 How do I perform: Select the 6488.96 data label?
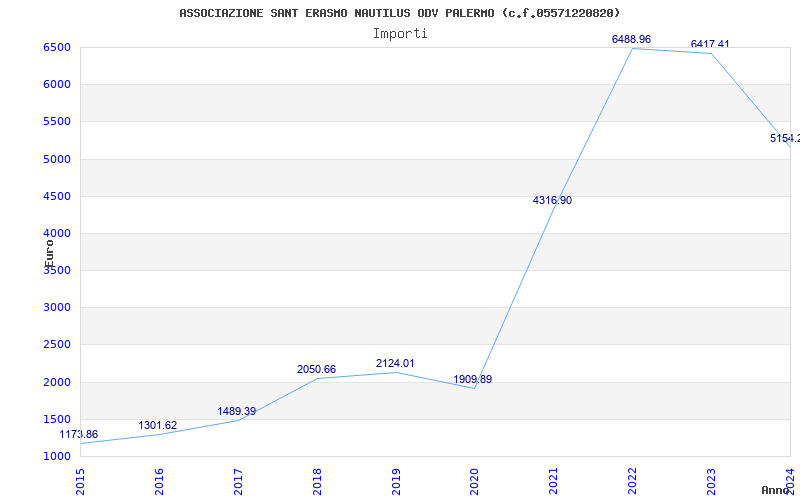click(x=632, y=39)
